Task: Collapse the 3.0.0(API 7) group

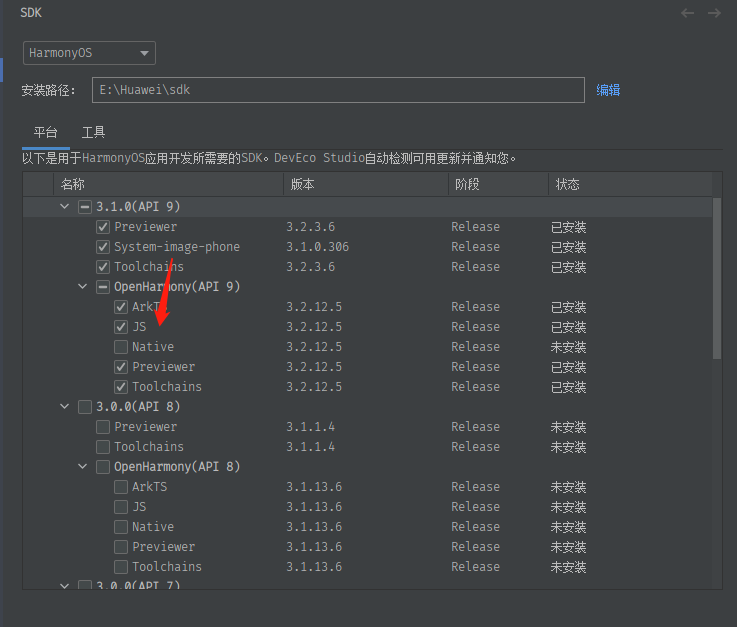Action: (64, 586)
